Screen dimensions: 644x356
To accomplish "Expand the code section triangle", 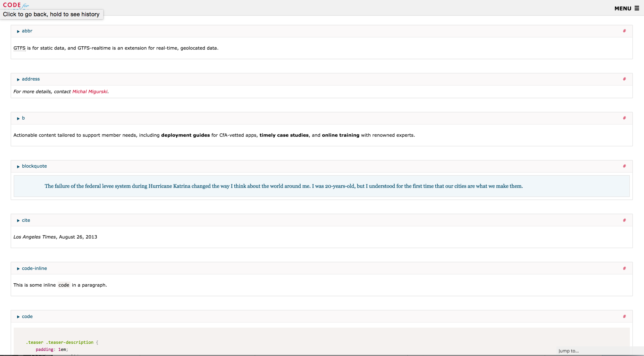I will [x=18, y=317].
